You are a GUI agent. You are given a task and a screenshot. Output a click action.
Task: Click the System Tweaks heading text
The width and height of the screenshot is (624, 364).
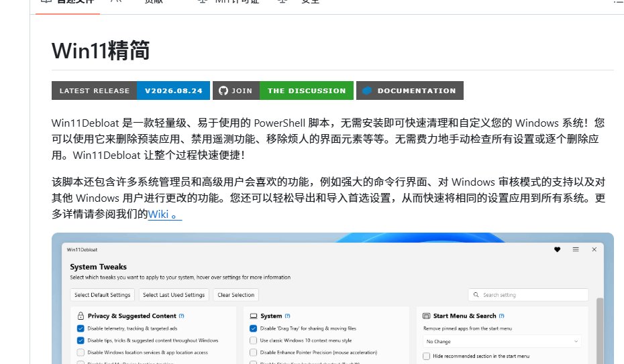point(98,267)
